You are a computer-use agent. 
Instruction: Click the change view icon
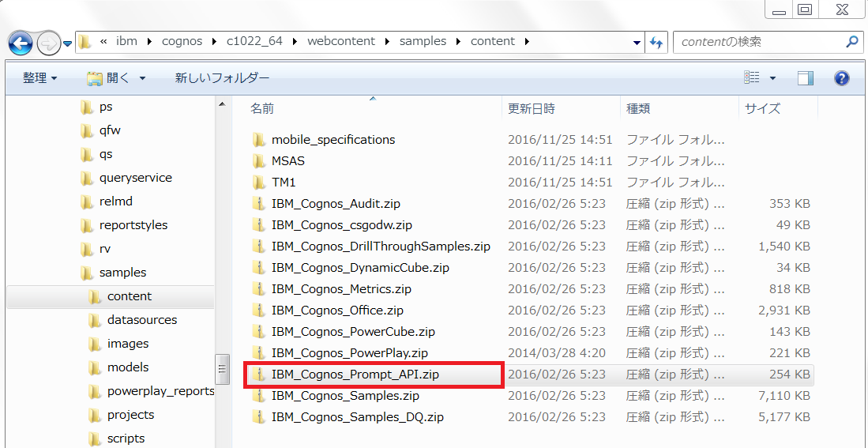[x=751, y=78]
